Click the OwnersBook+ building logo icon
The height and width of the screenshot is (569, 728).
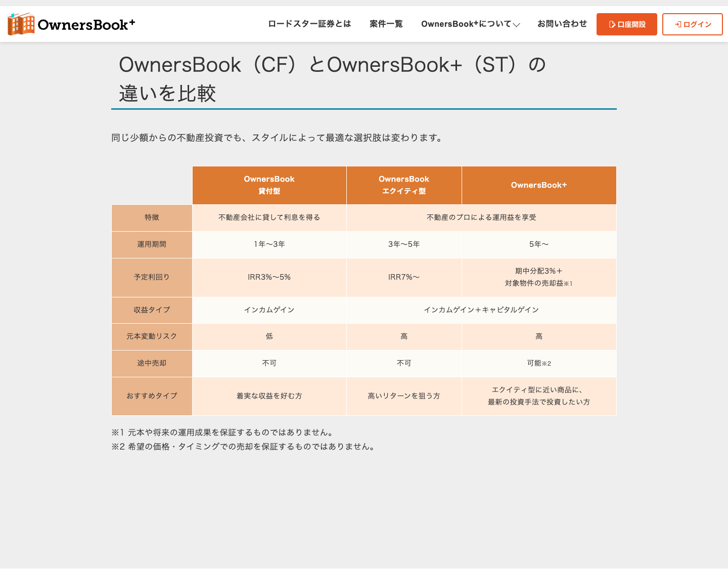(21, 24)
